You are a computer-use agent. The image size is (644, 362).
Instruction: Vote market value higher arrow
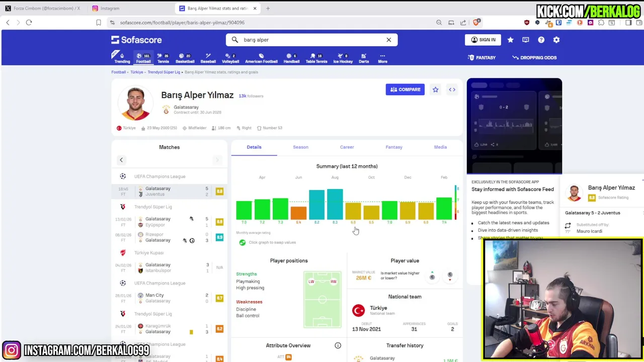coord(432,276)
